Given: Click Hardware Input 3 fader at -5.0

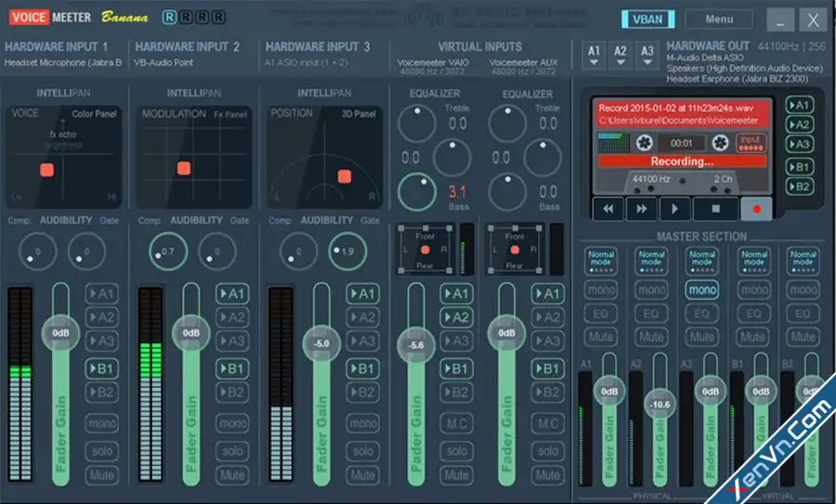Looking at the screenshot, I should coord(321,343).
